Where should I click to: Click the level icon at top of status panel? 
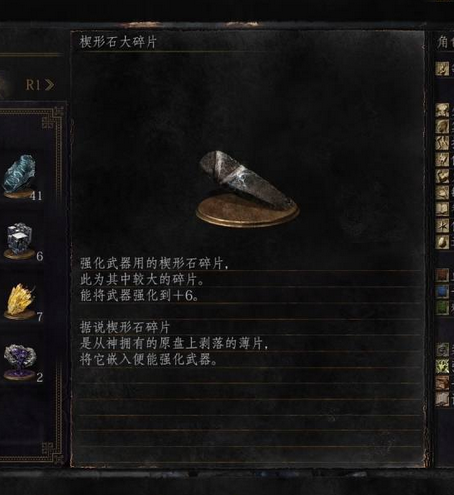442,69
